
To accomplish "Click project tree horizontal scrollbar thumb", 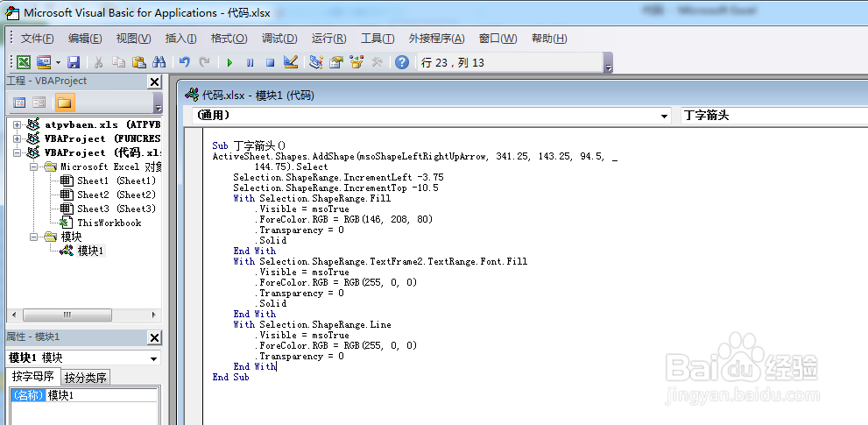I will pyautogui.click(x=67, y=315).
